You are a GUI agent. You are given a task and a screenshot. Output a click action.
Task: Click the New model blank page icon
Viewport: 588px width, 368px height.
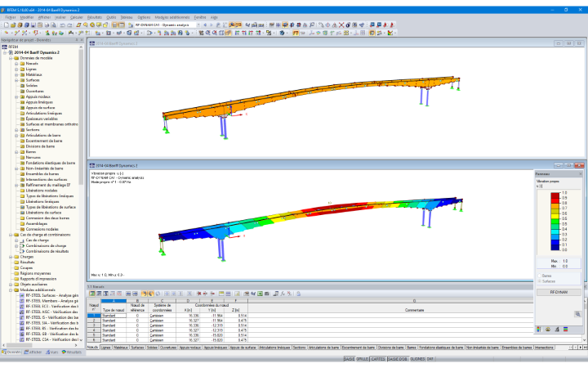(x=7, y=25)
